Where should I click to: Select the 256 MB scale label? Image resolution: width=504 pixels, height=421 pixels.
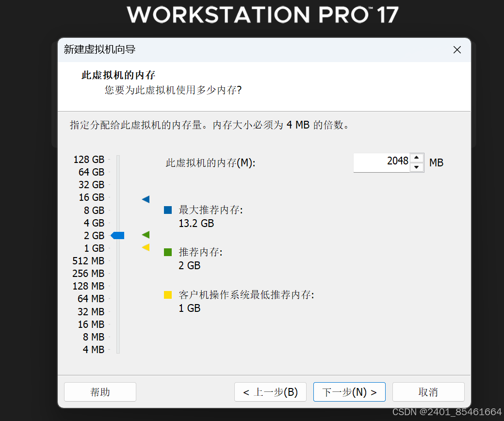point(88,274)
